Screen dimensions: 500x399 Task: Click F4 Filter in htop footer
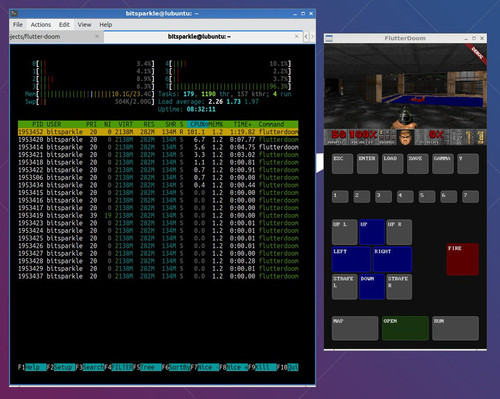tap(119, 367)
